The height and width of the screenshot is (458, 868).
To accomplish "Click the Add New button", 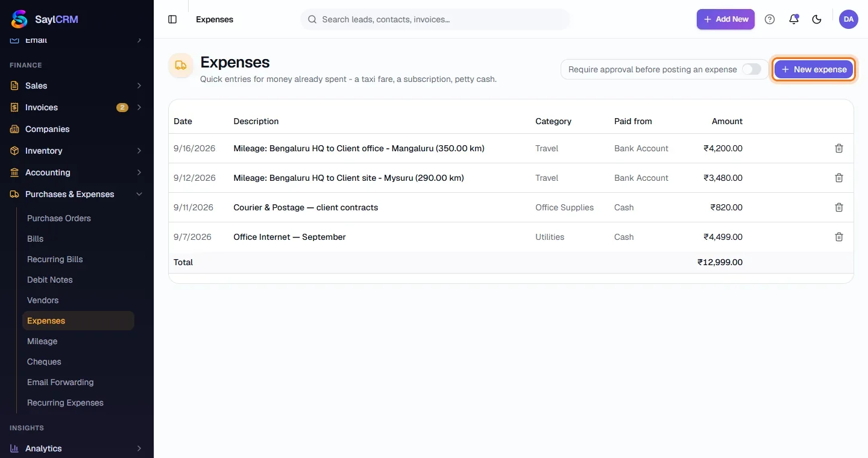I will point(726,19).
